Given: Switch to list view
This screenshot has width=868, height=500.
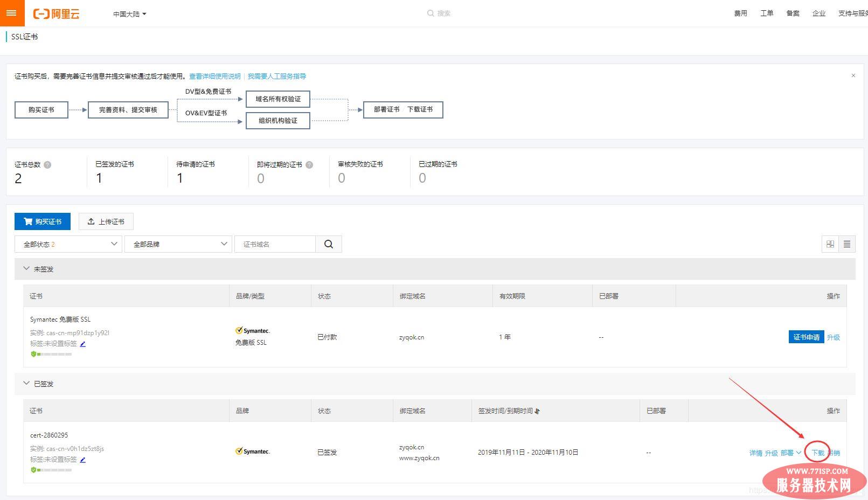Looking at the screenshot, I should tap(847, 244).
